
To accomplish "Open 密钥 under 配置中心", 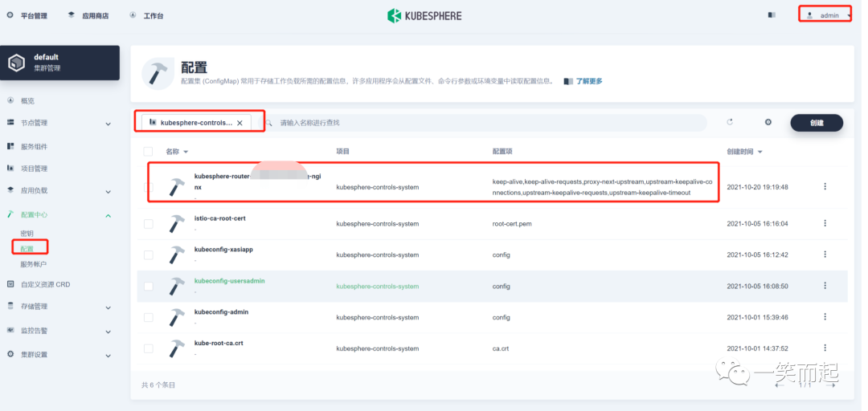I will [x=27, y=234].
